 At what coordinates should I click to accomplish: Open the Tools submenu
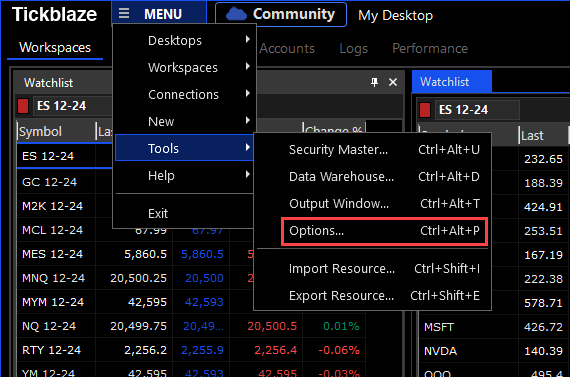(x=184, y=148)
